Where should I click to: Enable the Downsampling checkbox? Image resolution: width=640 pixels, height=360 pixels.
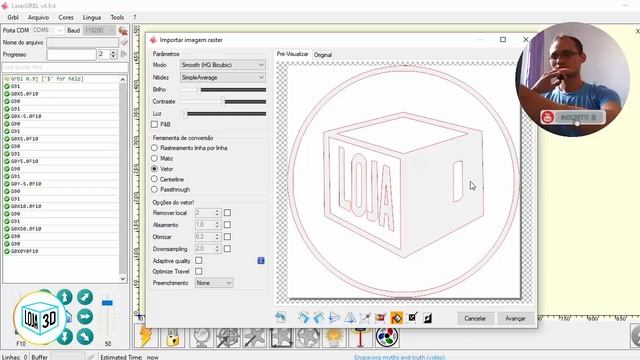227,249
